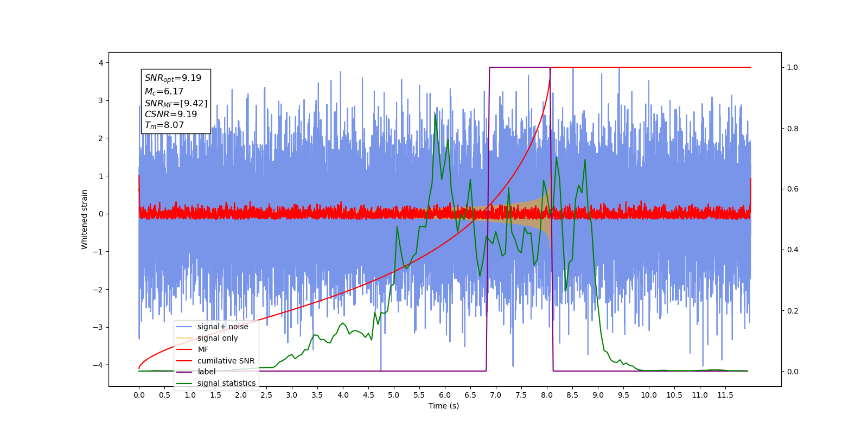Click the 6.5 tick on time axis

470,395
